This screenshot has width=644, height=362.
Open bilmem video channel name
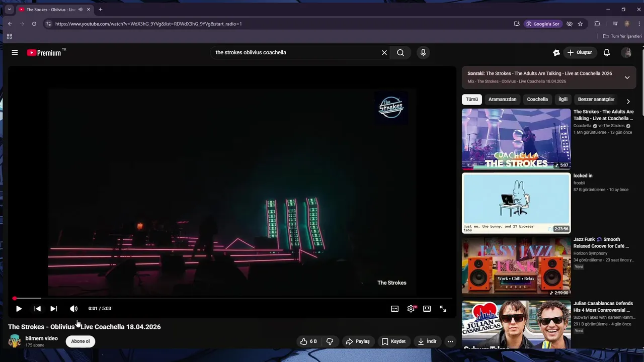[x=42, y=338]
